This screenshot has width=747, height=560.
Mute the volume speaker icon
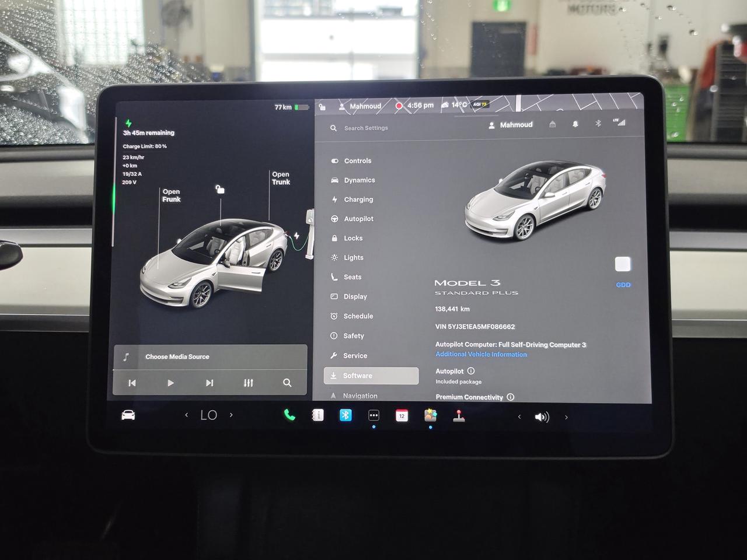tap(542, 417)
